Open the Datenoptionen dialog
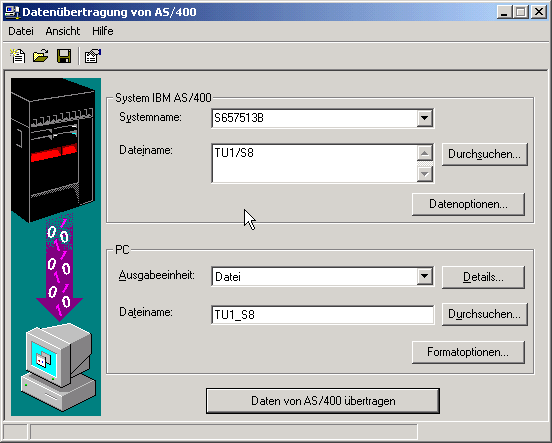Viewport: 552px width, 443px height. [468, 204]
